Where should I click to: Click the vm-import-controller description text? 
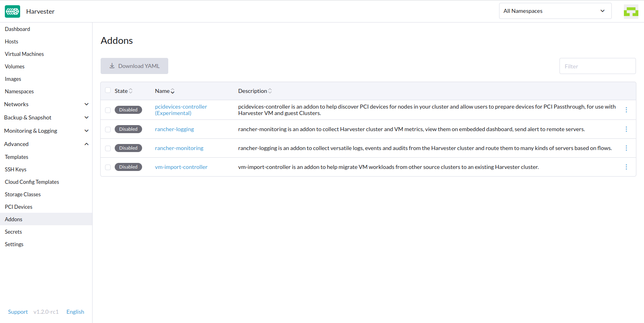[x=388, y=167]
